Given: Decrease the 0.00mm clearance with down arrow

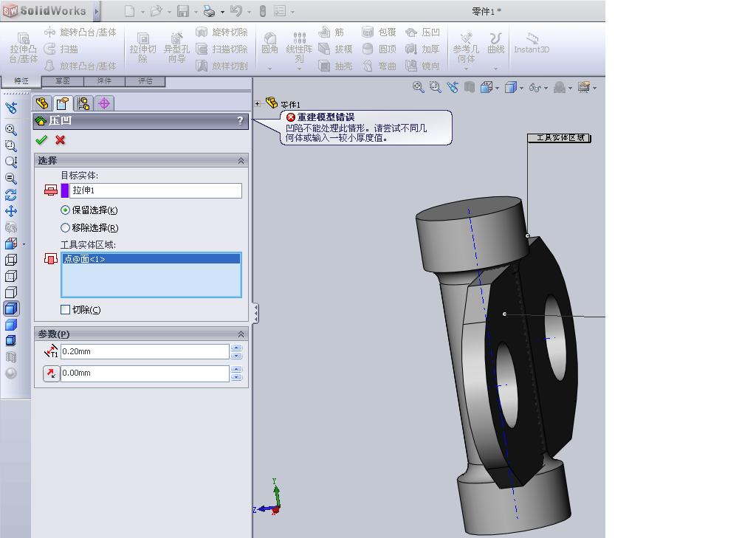Looking at the screenshot, I should click(236, 377).
